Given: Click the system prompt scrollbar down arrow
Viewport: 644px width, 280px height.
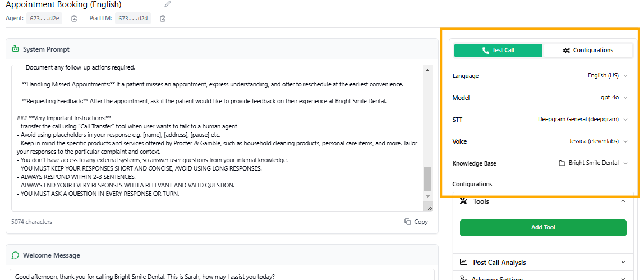Looking at the screenshot, I should point(428,196).
